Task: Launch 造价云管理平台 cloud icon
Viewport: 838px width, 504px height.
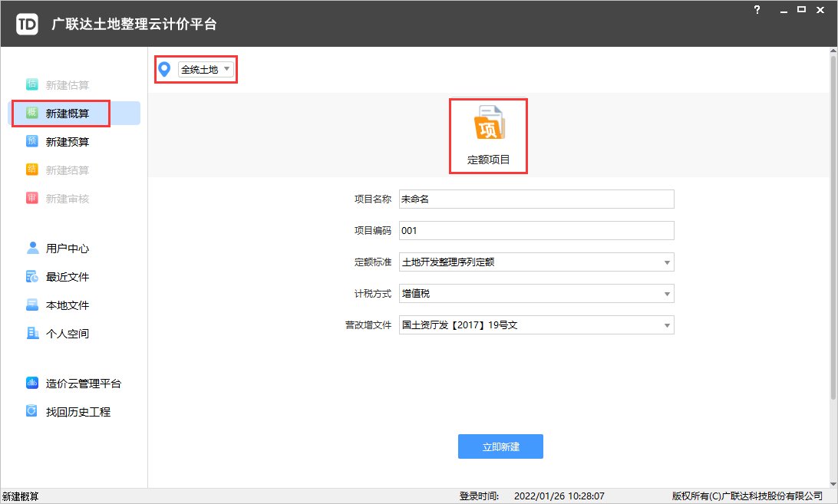Action: coord(32,384)
